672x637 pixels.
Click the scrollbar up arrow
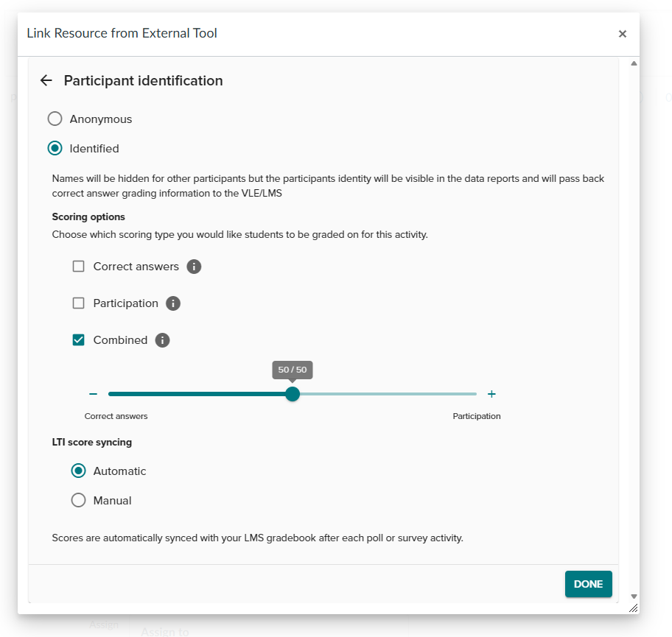point(634,63)
